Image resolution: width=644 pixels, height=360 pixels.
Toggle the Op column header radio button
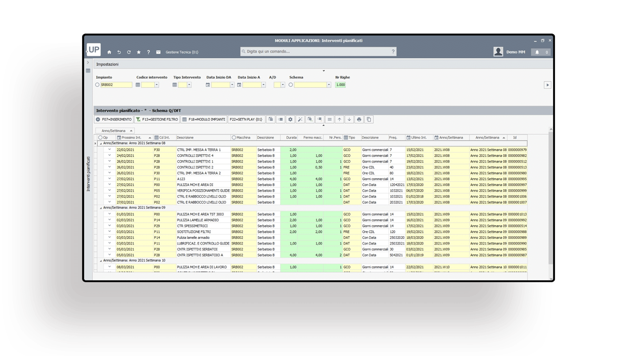pyautogui.click(x=100, y=138)
